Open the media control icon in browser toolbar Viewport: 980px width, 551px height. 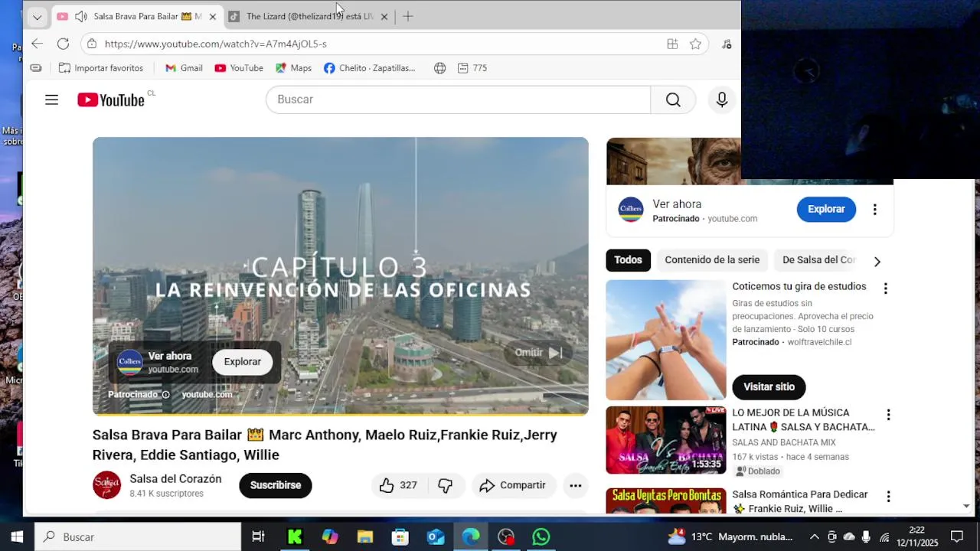pyautogui.click(x=726, y=44)
